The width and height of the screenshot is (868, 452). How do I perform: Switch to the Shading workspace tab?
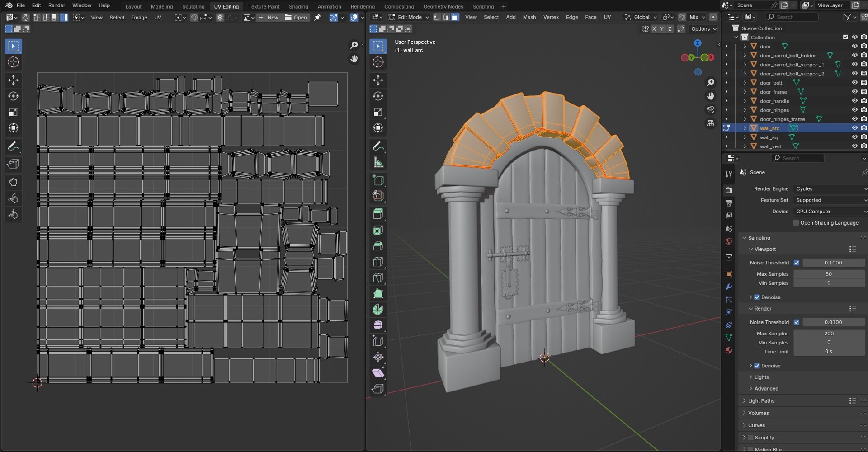(x=298, y=6)
